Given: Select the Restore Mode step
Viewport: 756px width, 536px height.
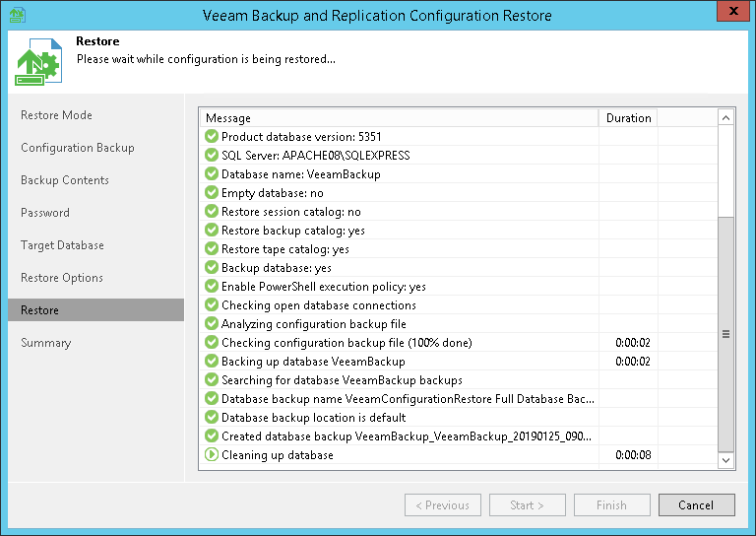Looking at the screenshot, I should click(56, 115).
